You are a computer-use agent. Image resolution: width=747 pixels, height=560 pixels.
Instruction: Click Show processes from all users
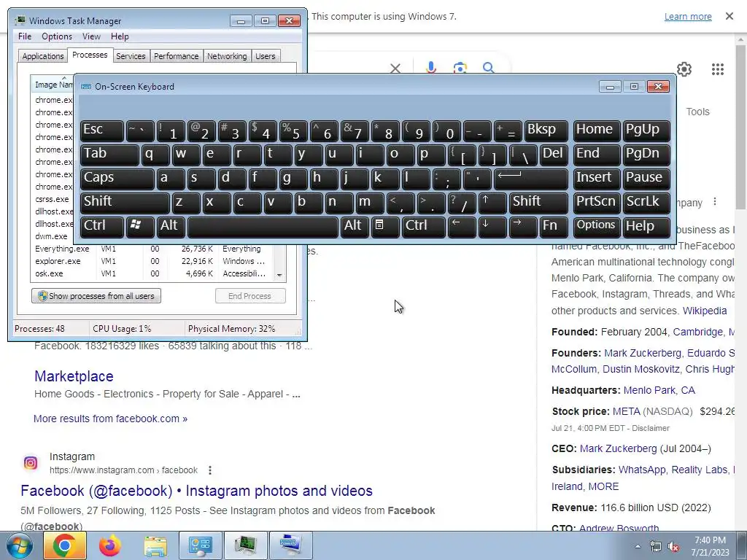point(96,296)
